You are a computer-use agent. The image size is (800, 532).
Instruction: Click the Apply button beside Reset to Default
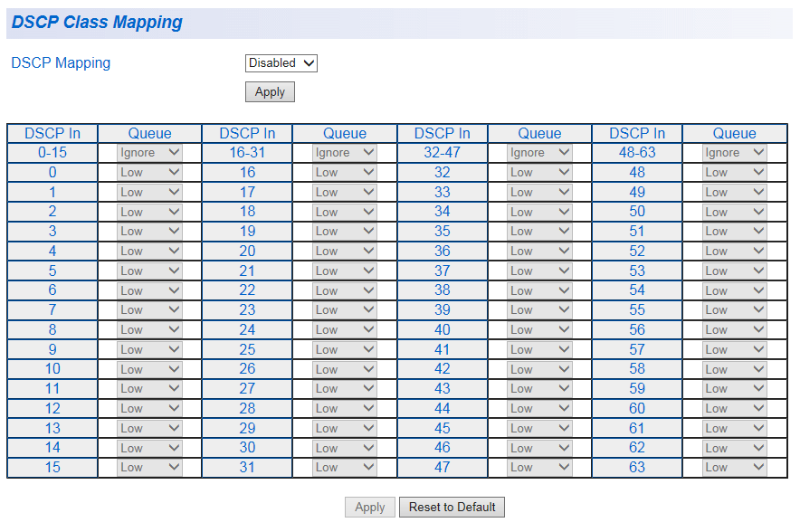tap(370, 507)
